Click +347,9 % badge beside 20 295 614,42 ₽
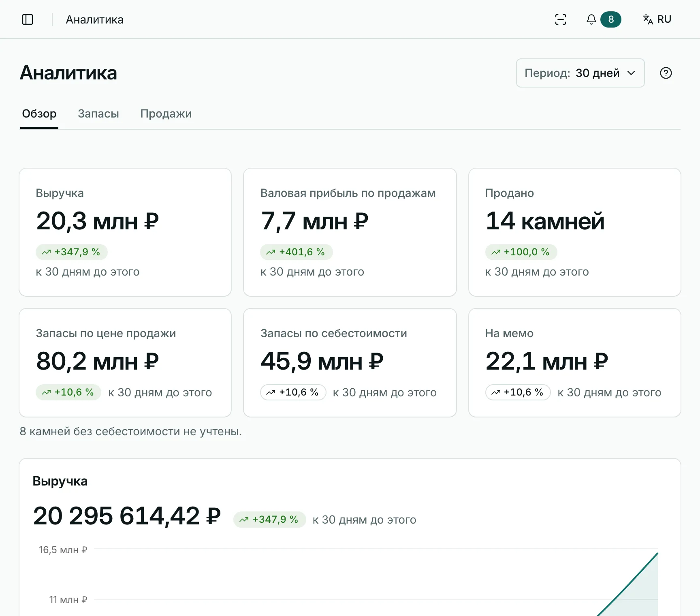 click(269, 520)
